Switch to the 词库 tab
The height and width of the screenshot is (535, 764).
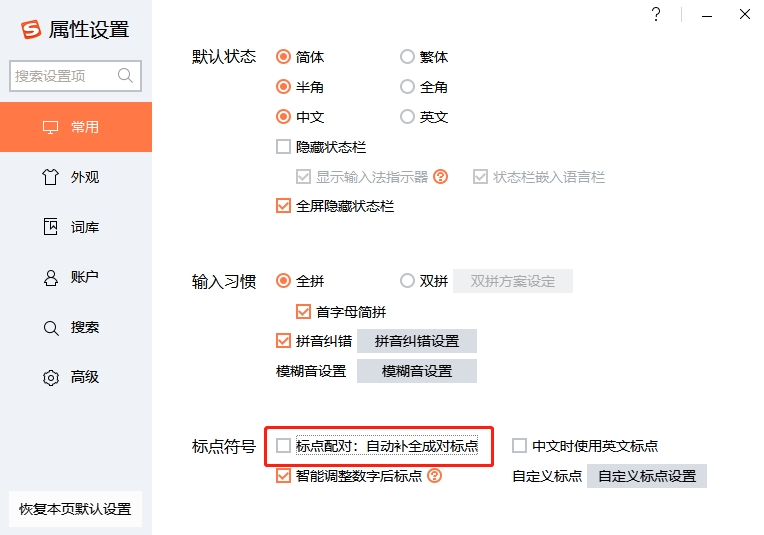pyautogui.click(x=76, y=227)
